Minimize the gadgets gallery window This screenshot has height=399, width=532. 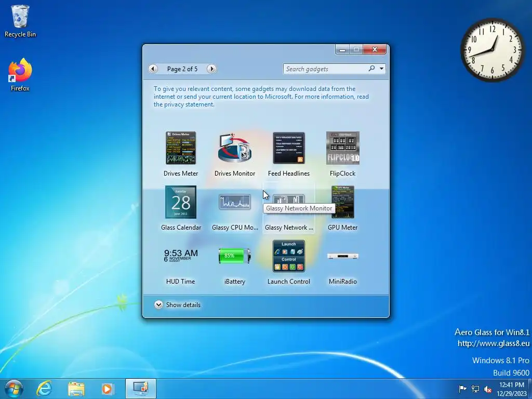point(342,49)
